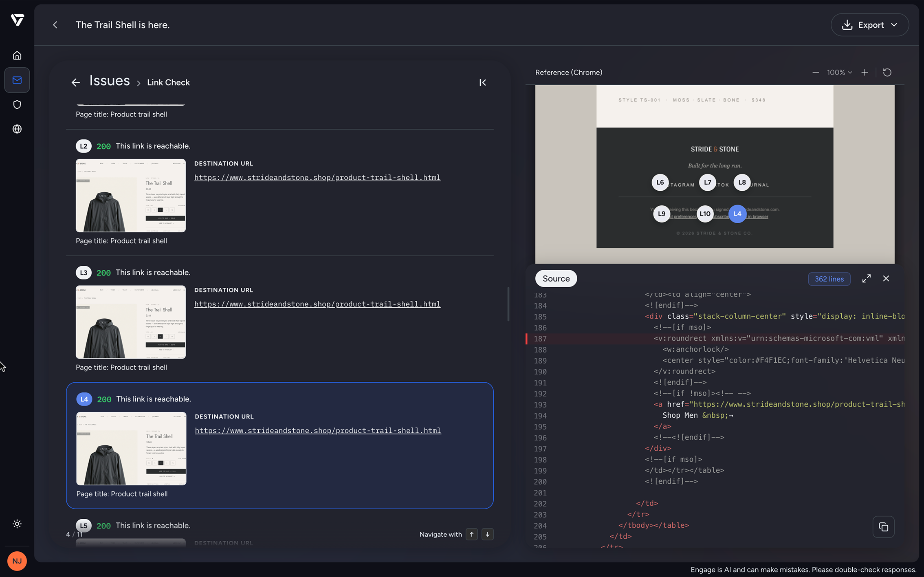924x577 pixels.
Task: Open the Export dropdown
Action: tap(870, 25)
